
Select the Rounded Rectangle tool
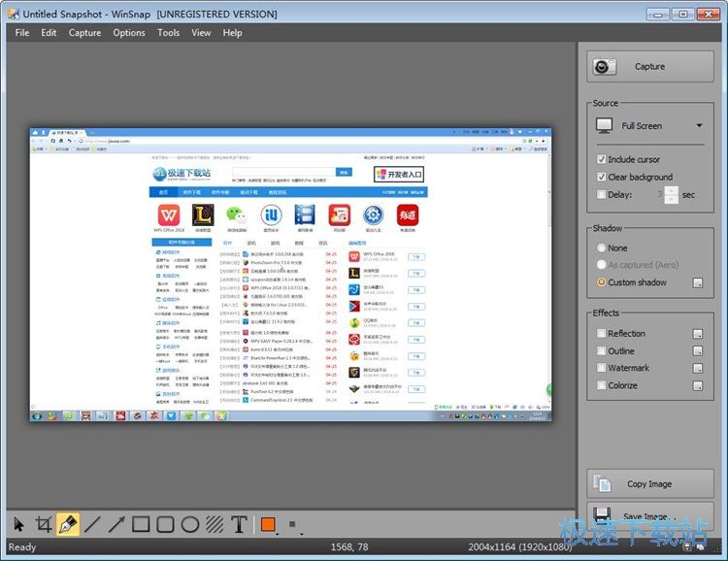click(166, 525)
